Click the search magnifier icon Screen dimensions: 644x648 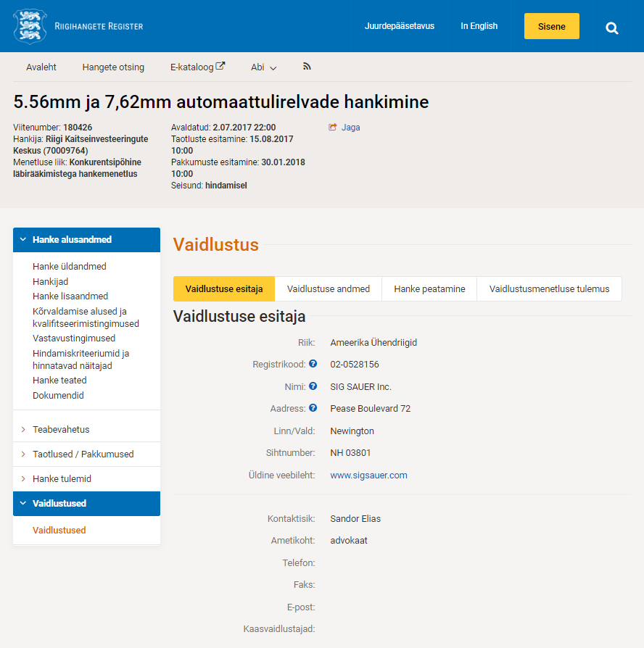[x=612, y=28]
